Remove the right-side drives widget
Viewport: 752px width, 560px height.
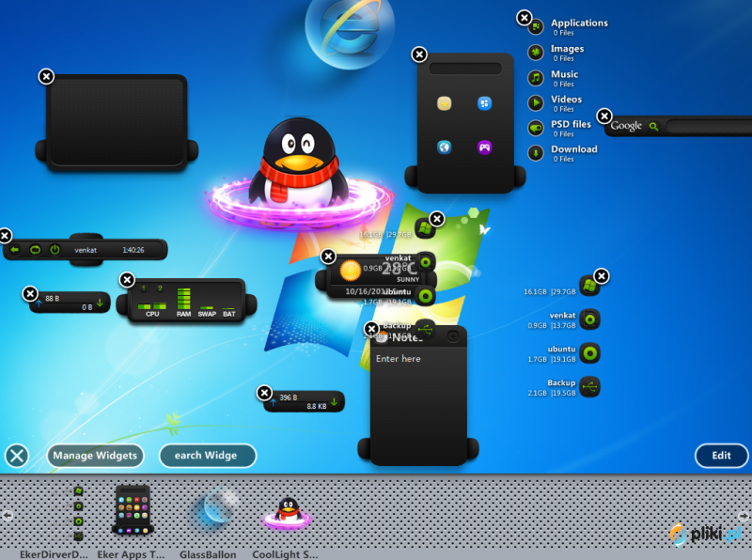click(602, 275)
